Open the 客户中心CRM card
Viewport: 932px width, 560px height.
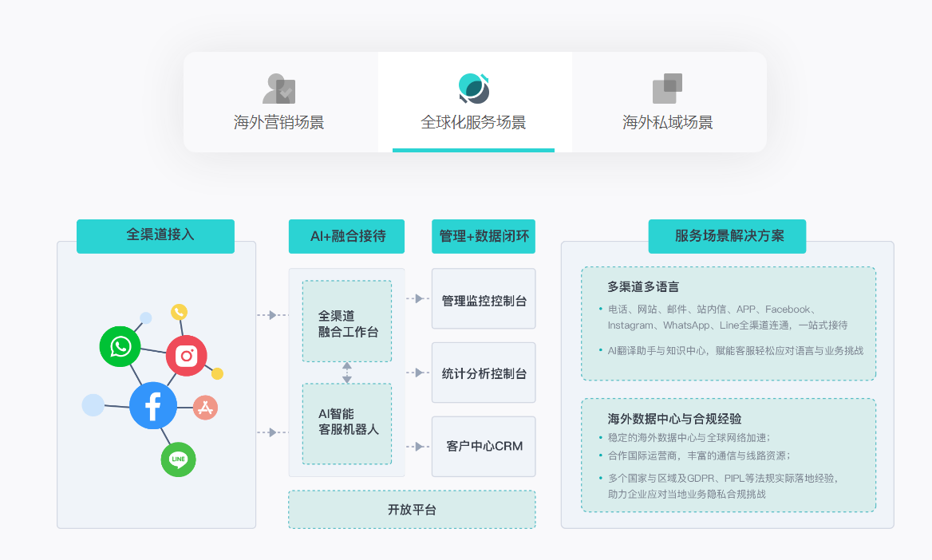(484, 447)
